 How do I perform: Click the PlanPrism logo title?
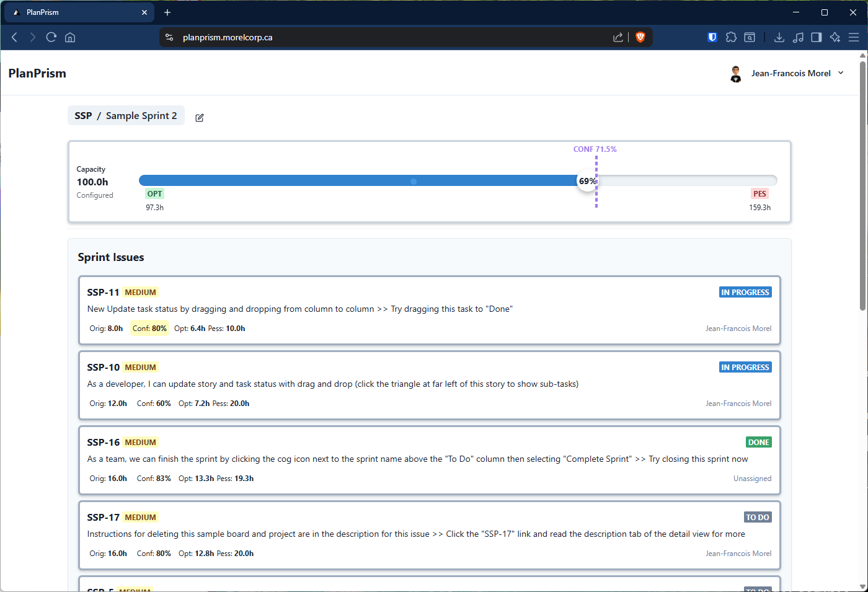point(37,73)
